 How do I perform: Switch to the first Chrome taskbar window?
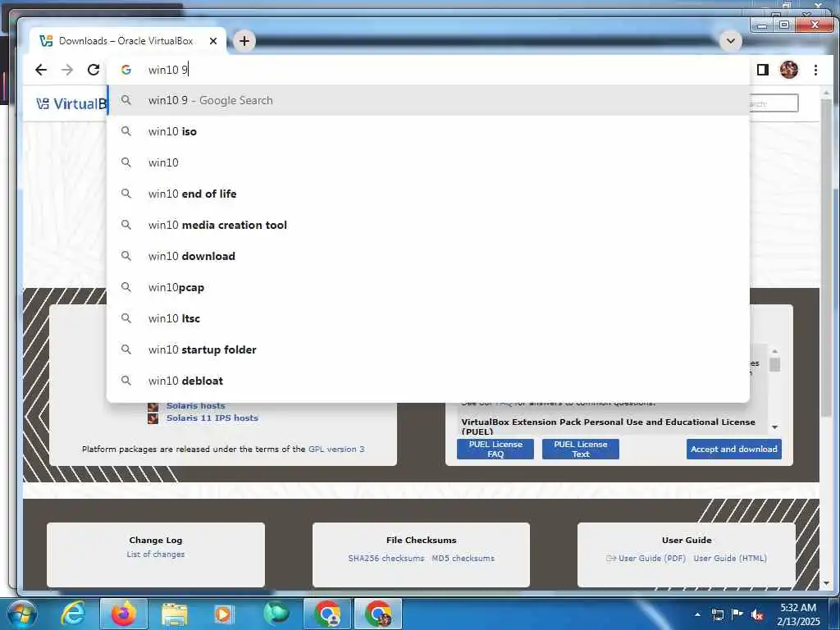point(327,614)
